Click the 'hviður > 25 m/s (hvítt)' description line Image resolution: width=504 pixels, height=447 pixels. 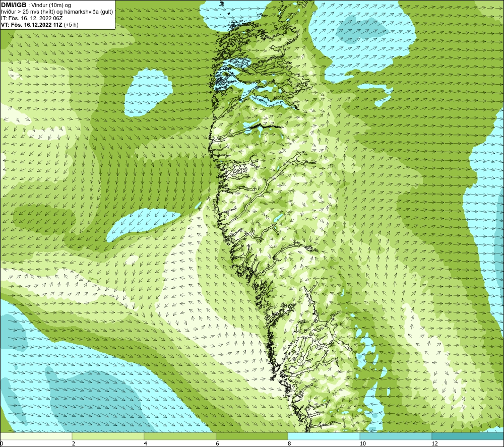click(57, 12)
